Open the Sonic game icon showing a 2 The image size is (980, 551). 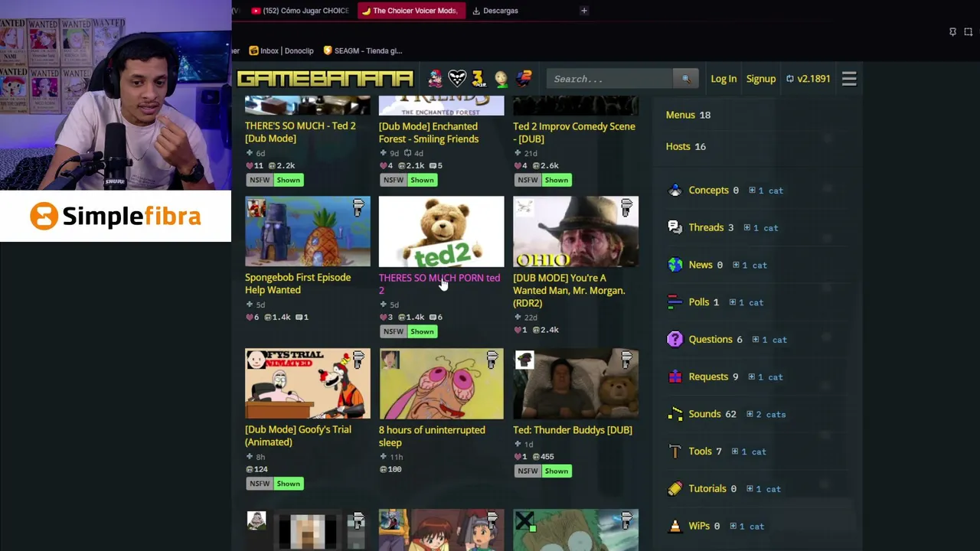click(523, 78)
